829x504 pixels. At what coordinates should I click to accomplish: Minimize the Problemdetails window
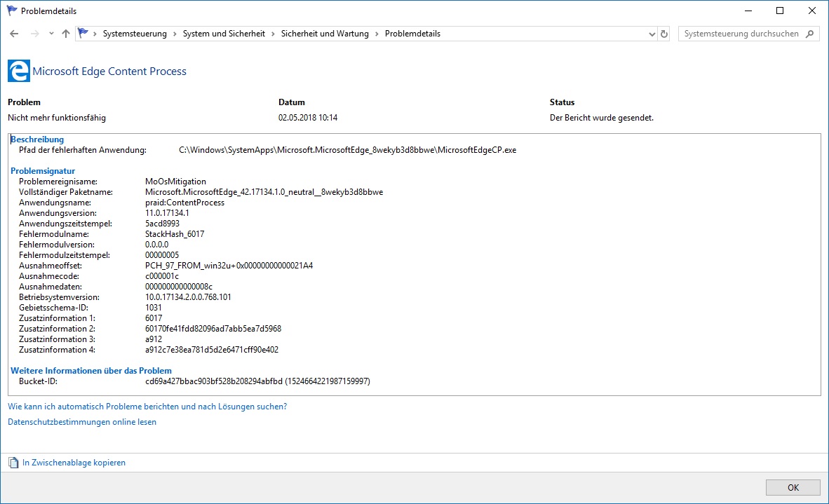click(x=748, y=11)
